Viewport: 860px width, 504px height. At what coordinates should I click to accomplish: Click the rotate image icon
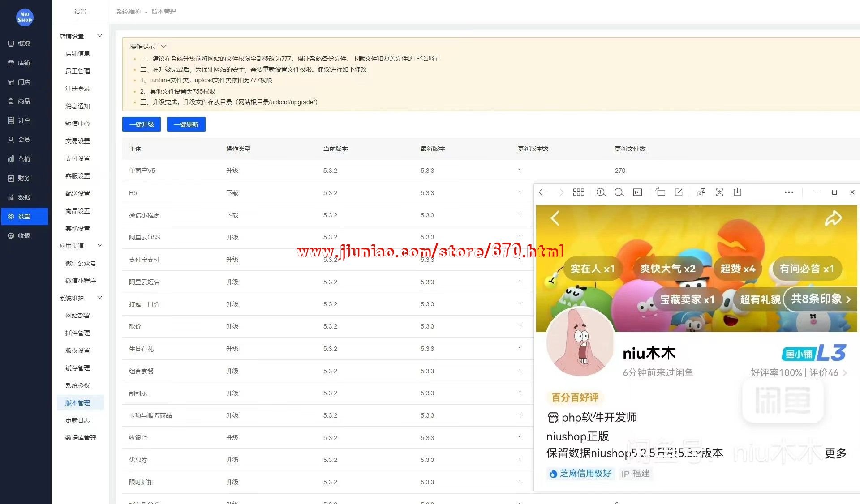[660, 192]
